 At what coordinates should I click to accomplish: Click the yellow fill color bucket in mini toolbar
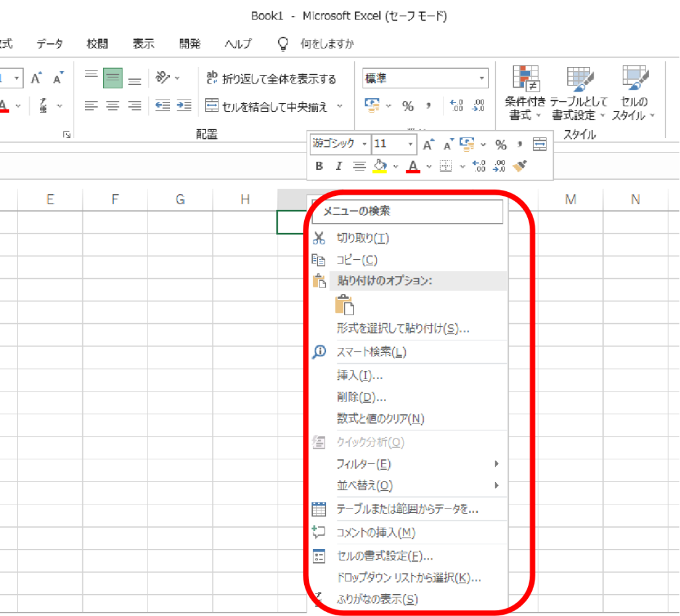click(x=380, y=166)
